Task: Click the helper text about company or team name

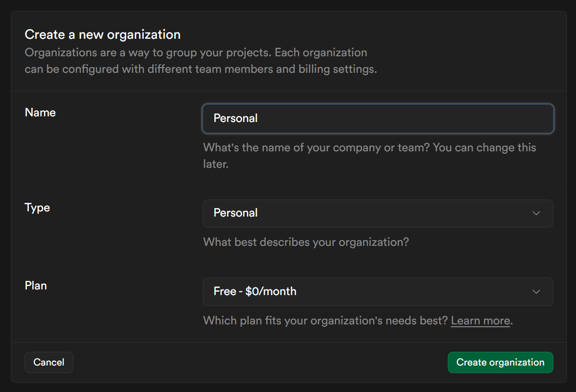Action: (x=369, y=156)
